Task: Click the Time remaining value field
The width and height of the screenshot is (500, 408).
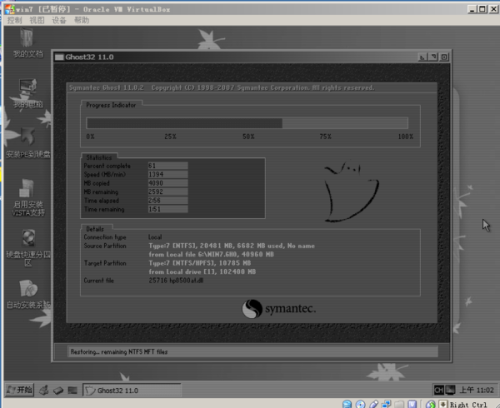Action: 168,209
